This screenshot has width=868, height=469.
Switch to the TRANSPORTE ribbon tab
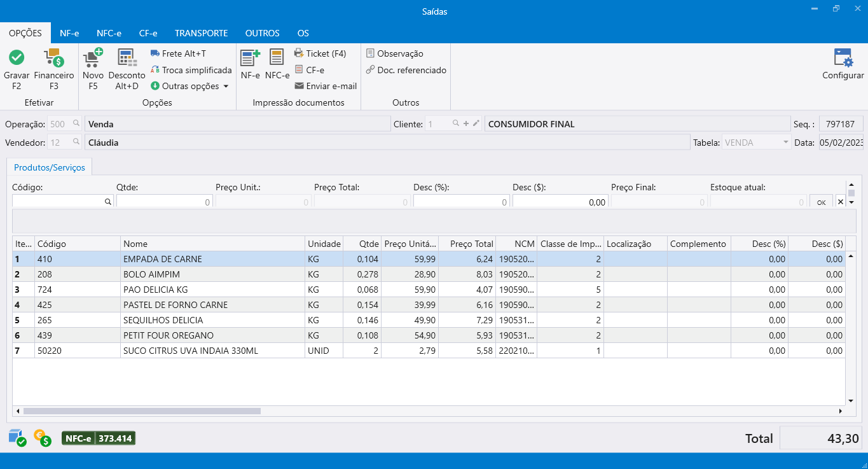(x=201, y=33)
